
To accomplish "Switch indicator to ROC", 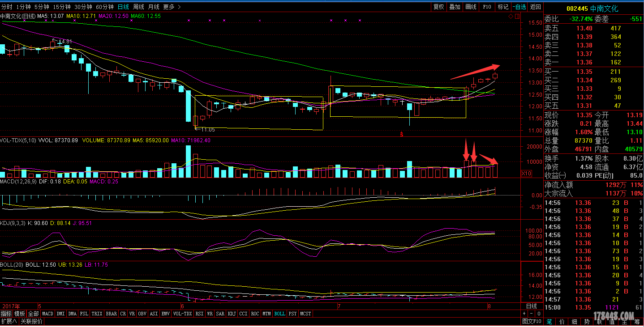I will (x=255, y=314).
